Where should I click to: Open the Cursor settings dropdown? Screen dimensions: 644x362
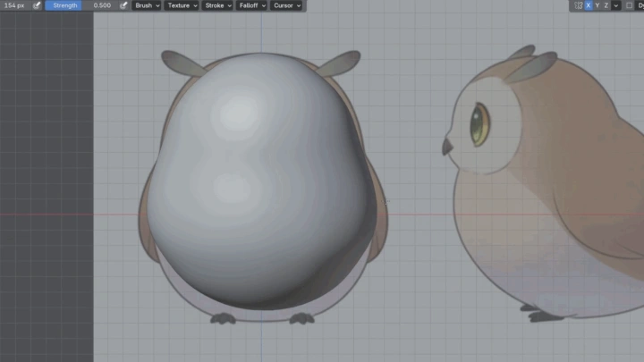(286, 5)
